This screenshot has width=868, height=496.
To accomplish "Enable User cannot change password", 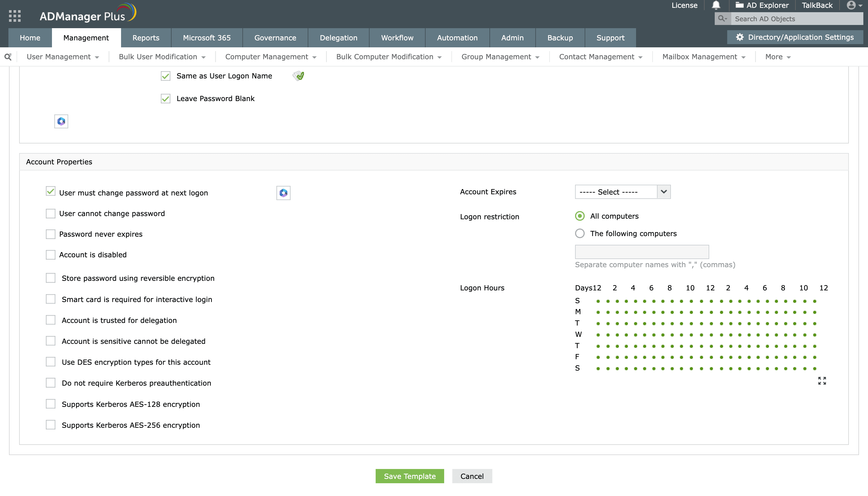I will (x=51, y=213).
